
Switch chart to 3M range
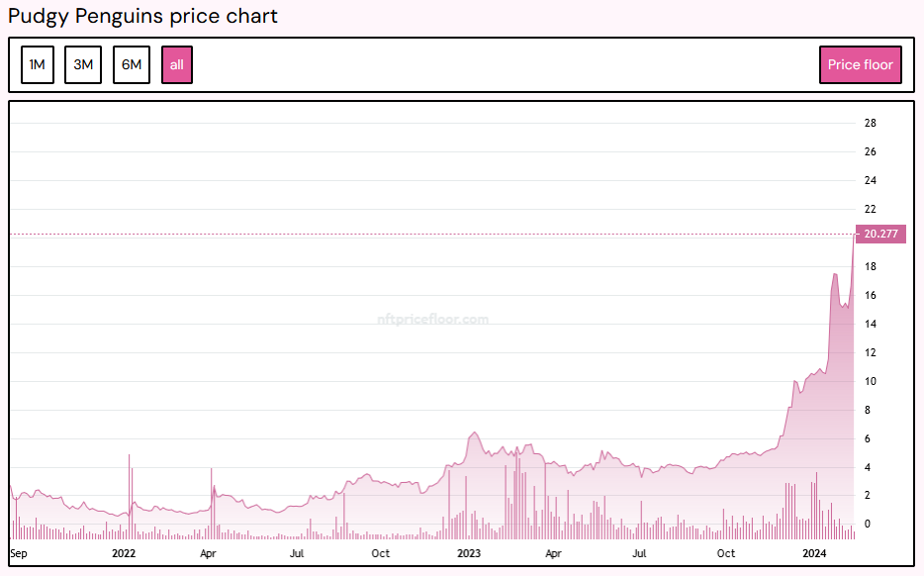(x=83, y=65)
